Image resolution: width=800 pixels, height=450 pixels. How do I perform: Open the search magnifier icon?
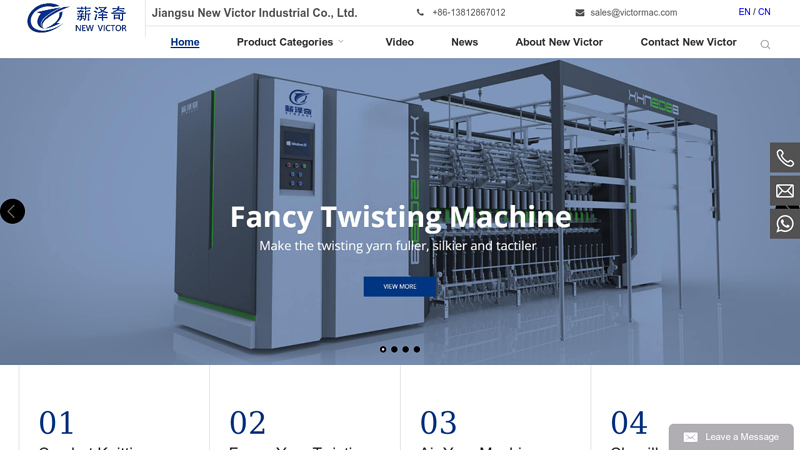[x=765, y=44]
